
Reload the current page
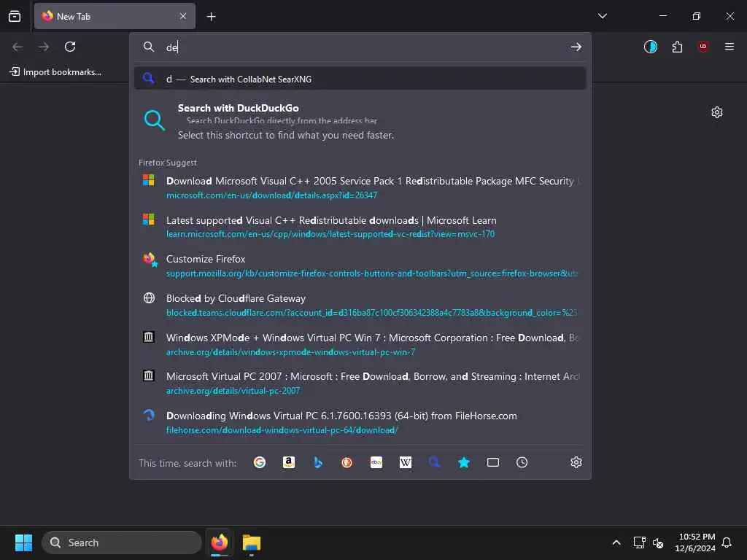tap(70, 47)
